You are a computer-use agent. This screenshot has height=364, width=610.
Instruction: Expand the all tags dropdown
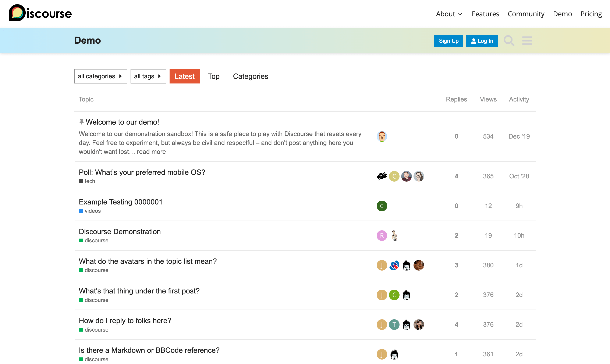[148, 76]
